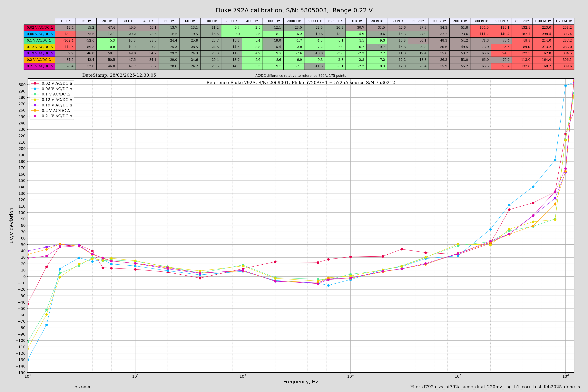This screenshot has width=588, height=392.
Task: Click the 0.2 V AC/DC Δ legend entry in plot
Action: (51, 111)
